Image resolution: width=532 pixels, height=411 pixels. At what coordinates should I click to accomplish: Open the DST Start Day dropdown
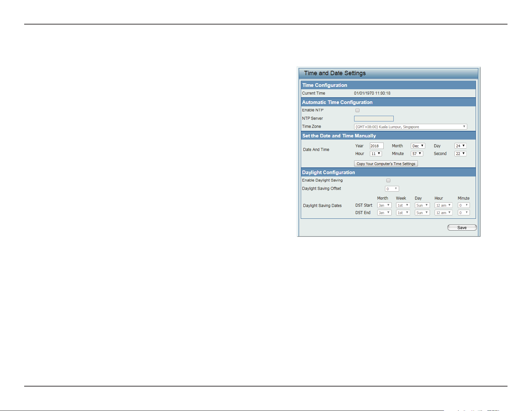(x=422, y=205)
